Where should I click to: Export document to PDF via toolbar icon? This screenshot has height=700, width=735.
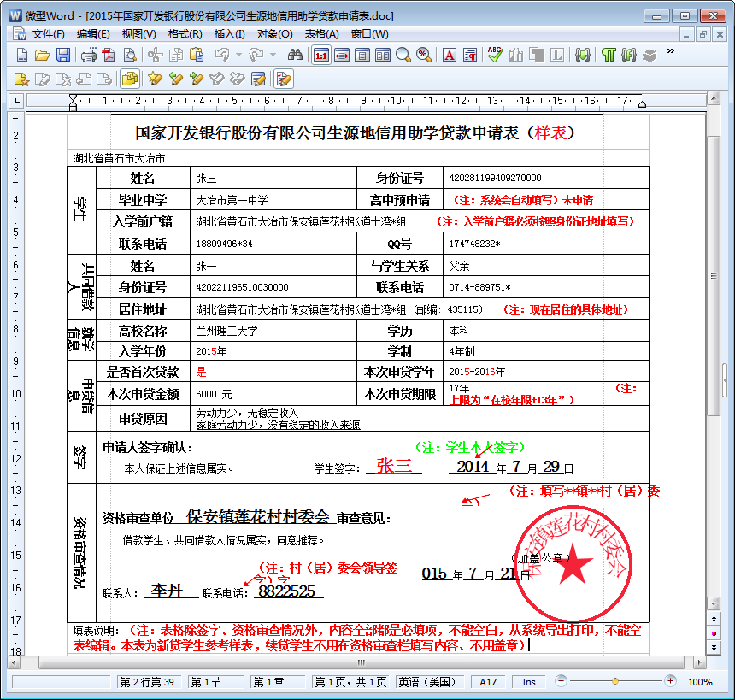(x=109, y=55)
